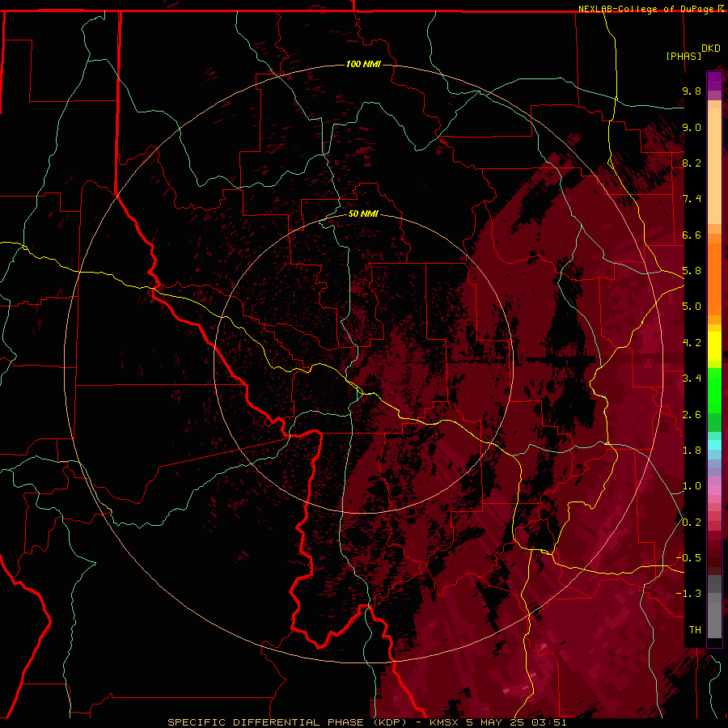The width and height of the screenshot is (728, 728).
Task: Click the 7.4 scale value
Action: (692, 199)
